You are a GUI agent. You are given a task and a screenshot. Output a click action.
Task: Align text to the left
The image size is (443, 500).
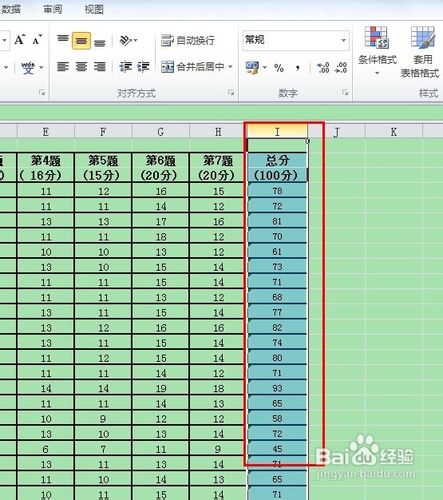[x=63, y=67]
